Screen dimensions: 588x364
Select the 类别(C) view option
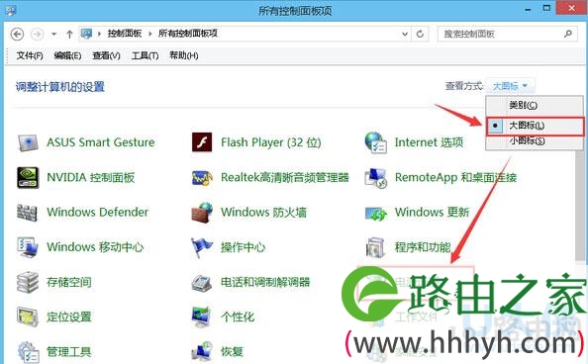(x=535, y=105)
